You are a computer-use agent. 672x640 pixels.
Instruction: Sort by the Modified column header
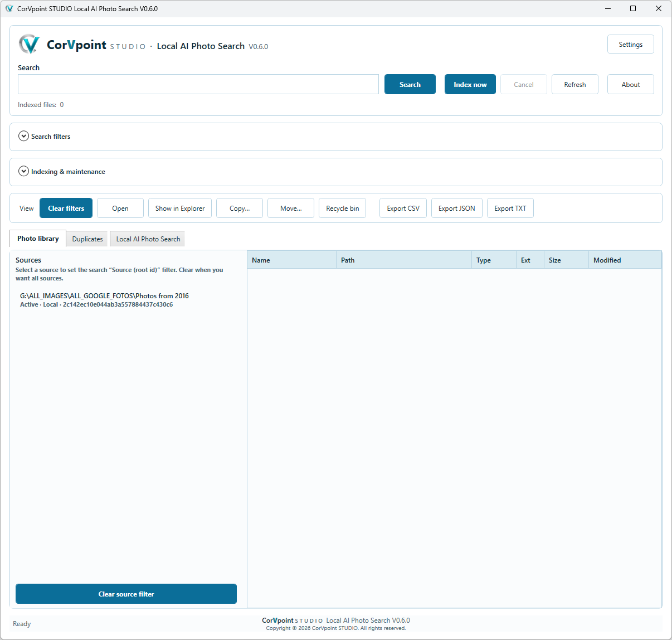tap(625, 260)
